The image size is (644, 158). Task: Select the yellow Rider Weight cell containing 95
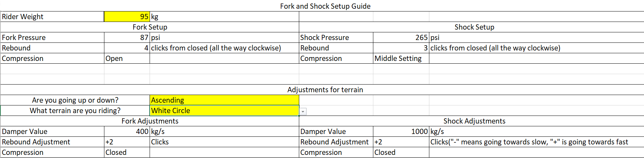pos(127,17)
